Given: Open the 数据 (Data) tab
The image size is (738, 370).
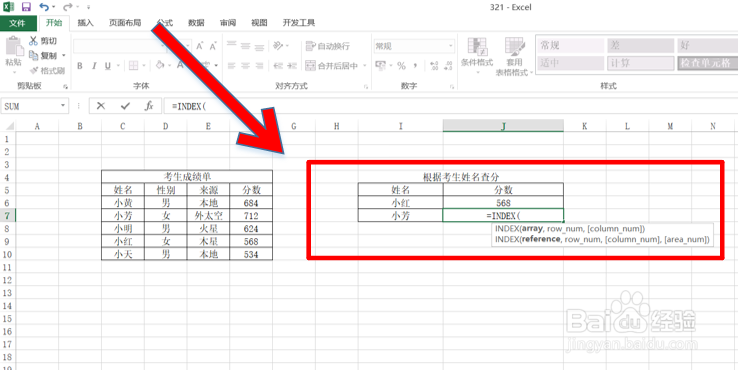Looking at the screenshot, I should (196, 23).
